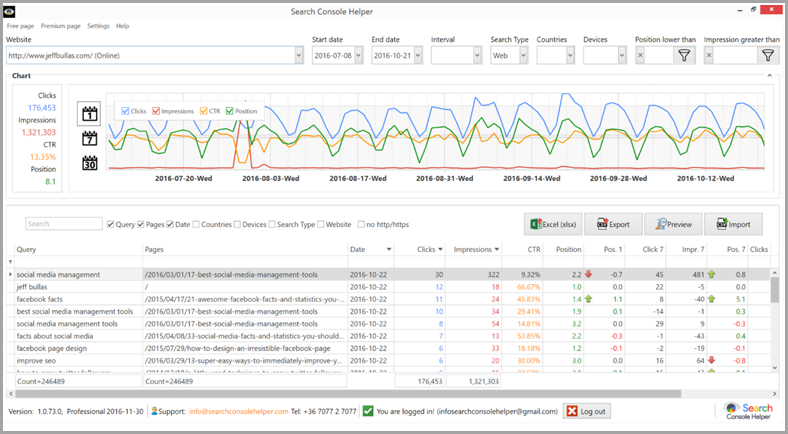Click the table's vertical scrollbar thumb
Viewport: 788px width, 434px height.
pyautogui.click(x=774, y=290)
